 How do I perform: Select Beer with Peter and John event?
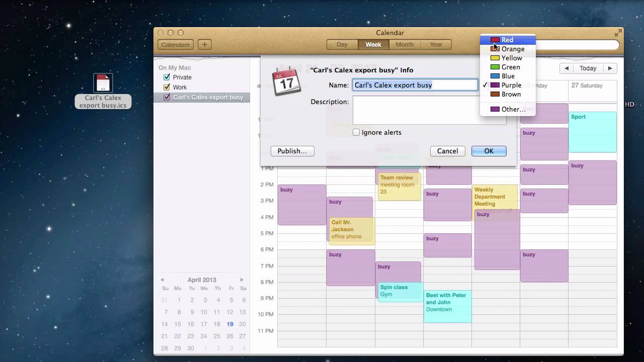[x=447, y=306]
